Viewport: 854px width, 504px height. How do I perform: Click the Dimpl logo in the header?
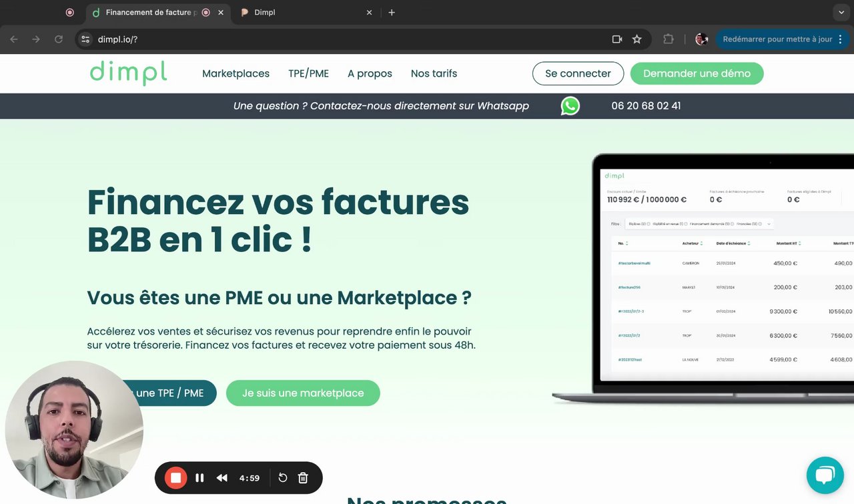coord(128,73)
